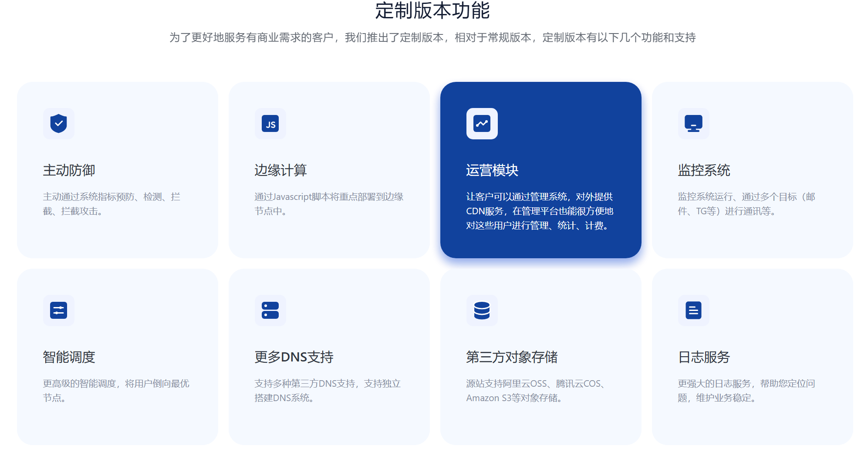The height and width of the screenshot is (449, 868).
Task: Click the 更多DNS支持 heading
Action: (294, 357)
